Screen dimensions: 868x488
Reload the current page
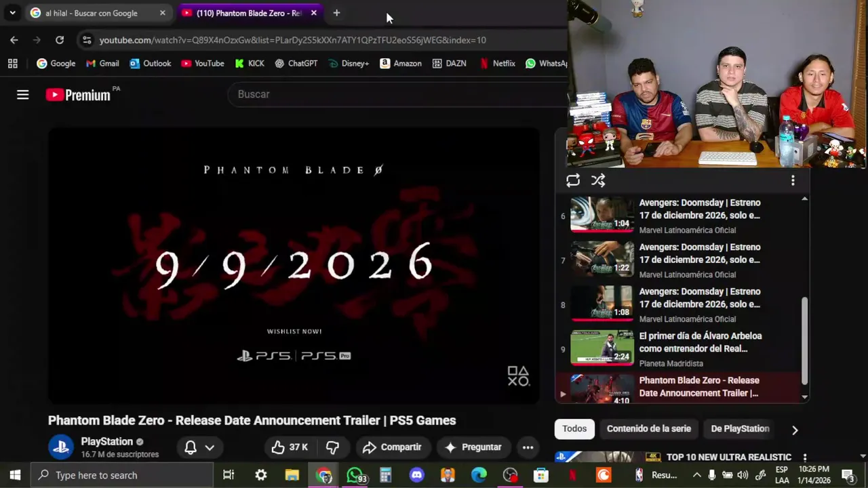(x=60, y=40)
